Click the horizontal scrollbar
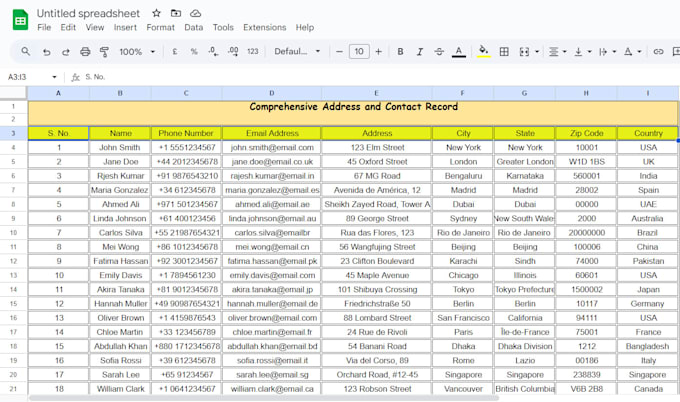680x402 pixels. point(264,398)
